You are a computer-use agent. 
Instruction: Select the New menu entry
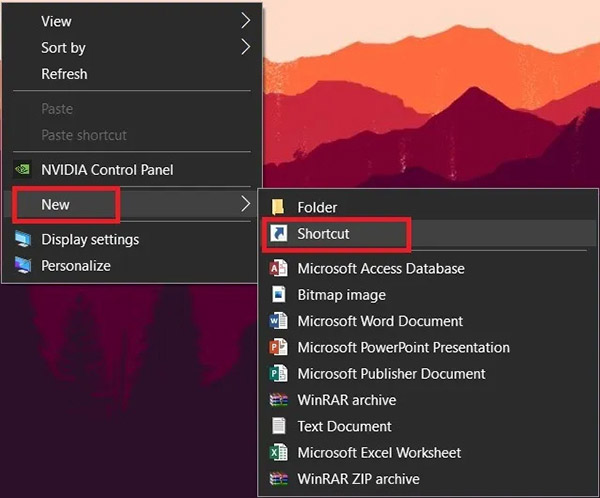(x=132, y=204)
